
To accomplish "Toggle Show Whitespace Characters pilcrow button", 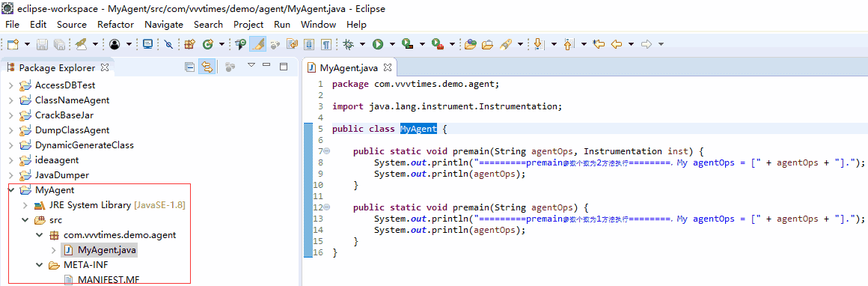I will pyautogui.click(x=326, y=44).
